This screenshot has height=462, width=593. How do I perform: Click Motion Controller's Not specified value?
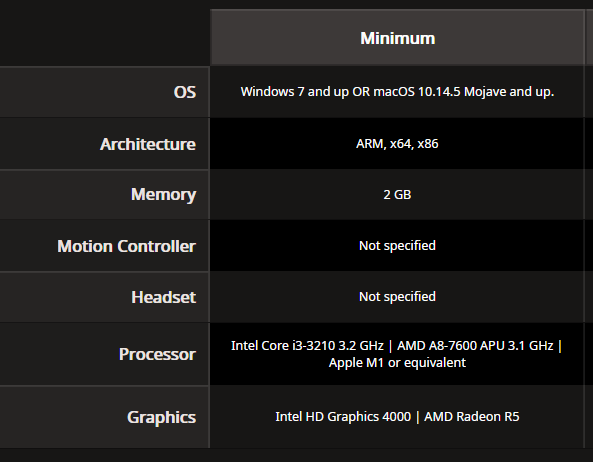pyautogui.click(x=397, y=246)
